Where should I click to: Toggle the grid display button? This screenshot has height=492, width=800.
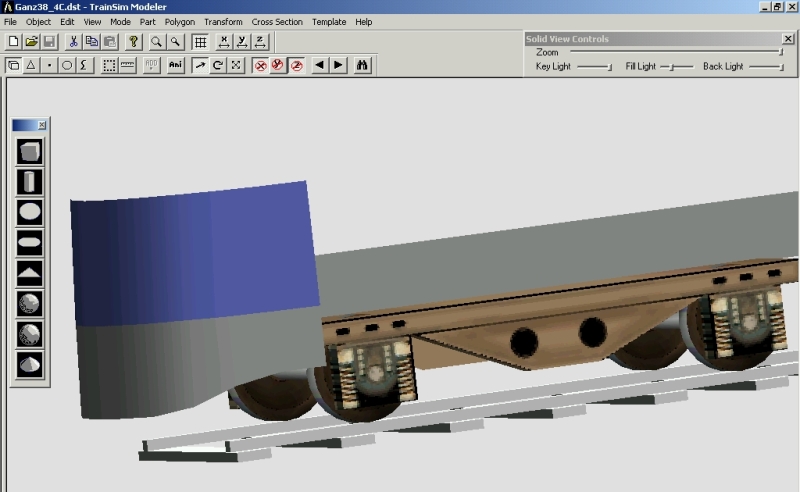[x=200, y=42]
